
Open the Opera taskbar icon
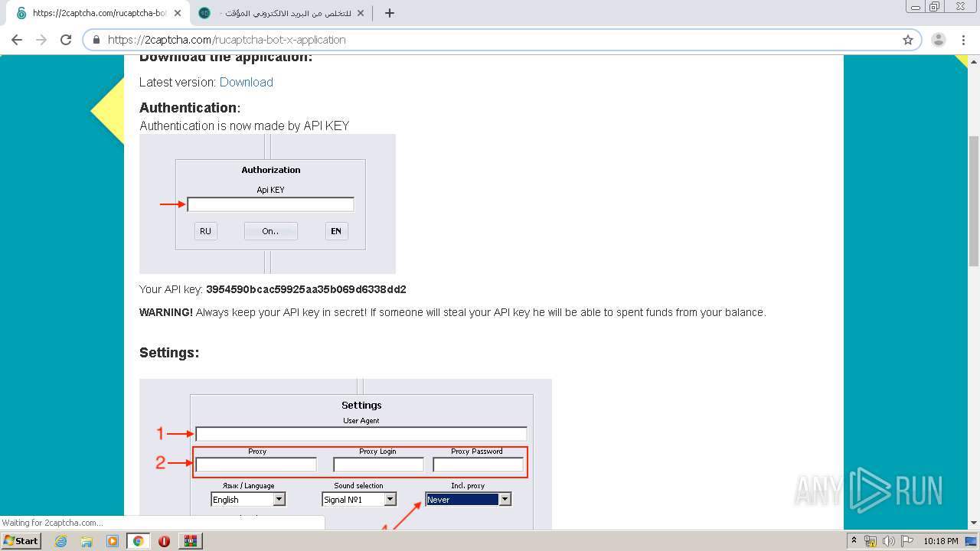pyautogui.click(x=164, y=541)
